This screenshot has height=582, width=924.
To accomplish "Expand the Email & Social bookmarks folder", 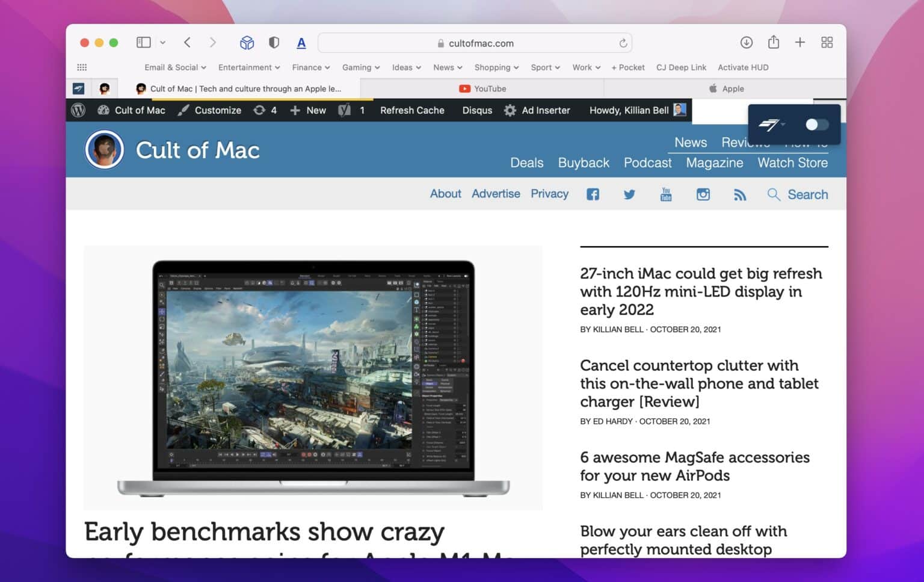I will pyautogui.click(x=175, y=67).
